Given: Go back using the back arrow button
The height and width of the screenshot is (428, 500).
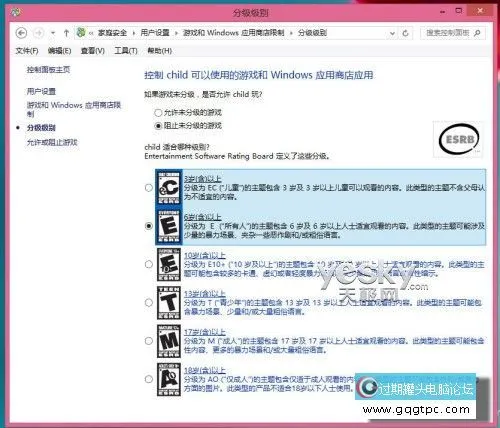Looking at the screenshot, I should pyautogui.click(x=21, y=33).
